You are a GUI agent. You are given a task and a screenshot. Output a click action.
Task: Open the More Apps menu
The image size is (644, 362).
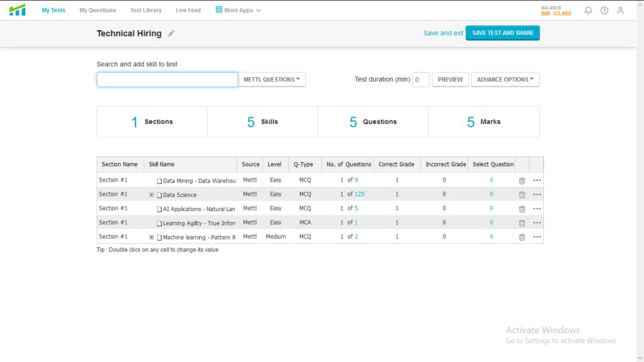point(238,11)
